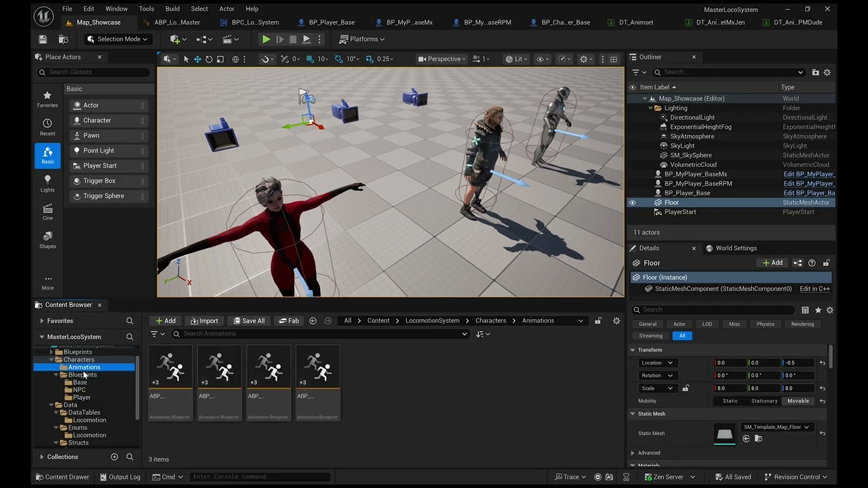
Task: Open the Build menu
Action: pos(172,9)
